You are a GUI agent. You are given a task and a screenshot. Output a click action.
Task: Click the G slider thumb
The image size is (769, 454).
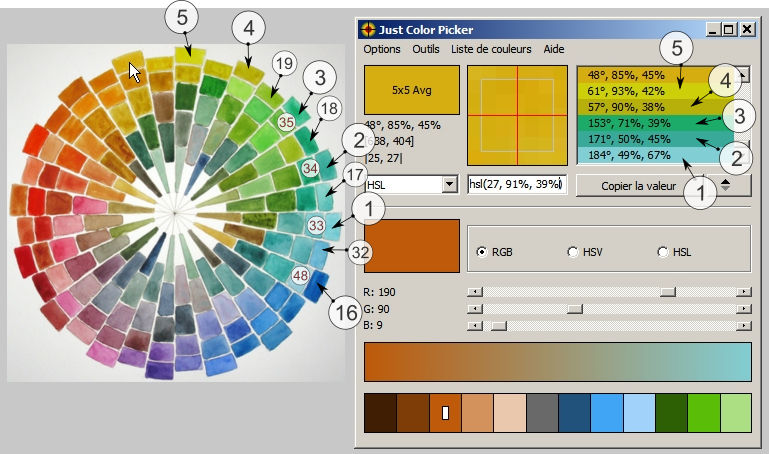point(575,309)
